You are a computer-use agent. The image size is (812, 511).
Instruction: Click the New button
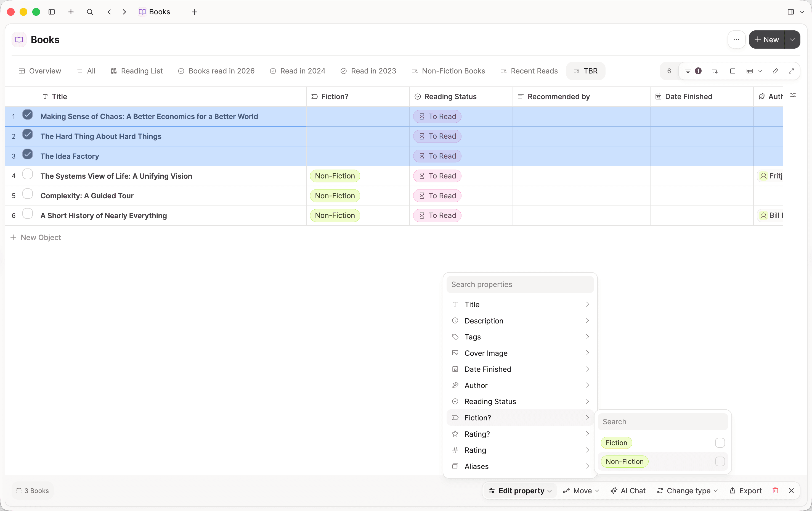(767, 39)
